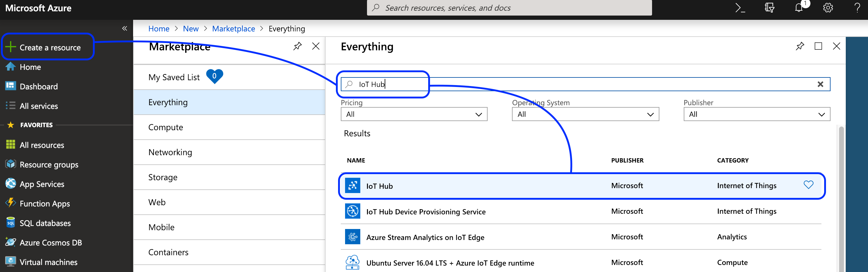Sort results by CATEGORY column header

point(732,160)
